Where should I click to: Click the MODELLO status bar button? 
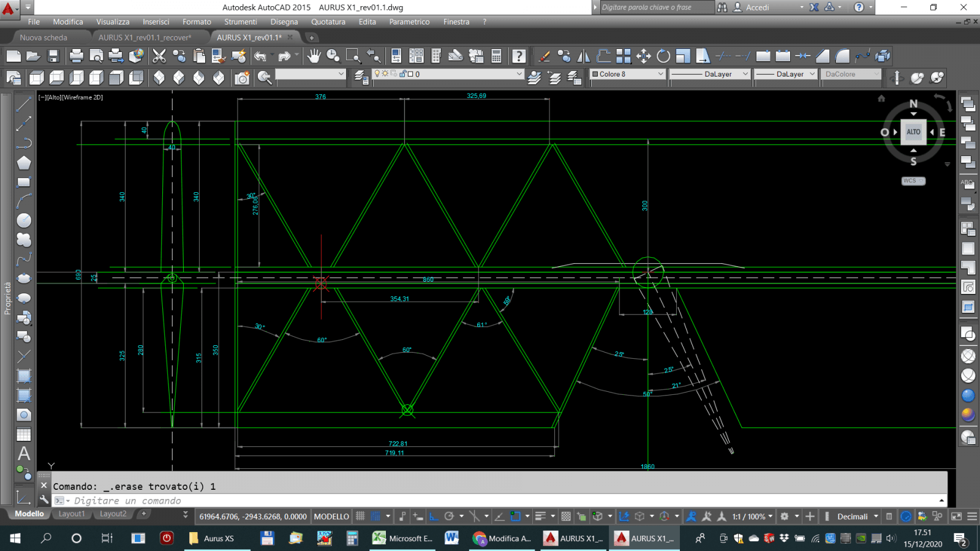click(x=331, y=516)
